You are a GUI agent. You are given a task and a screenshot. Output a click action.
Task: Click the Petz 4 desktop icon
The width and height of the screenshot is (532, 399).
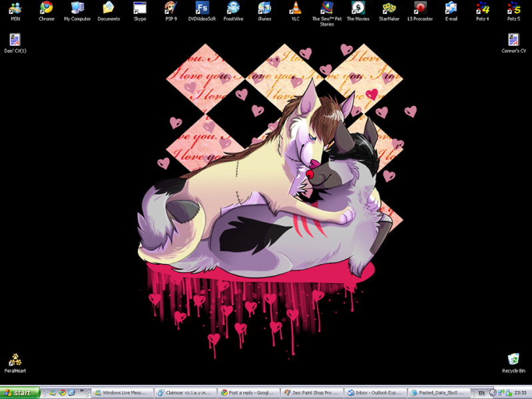[483, 11]
